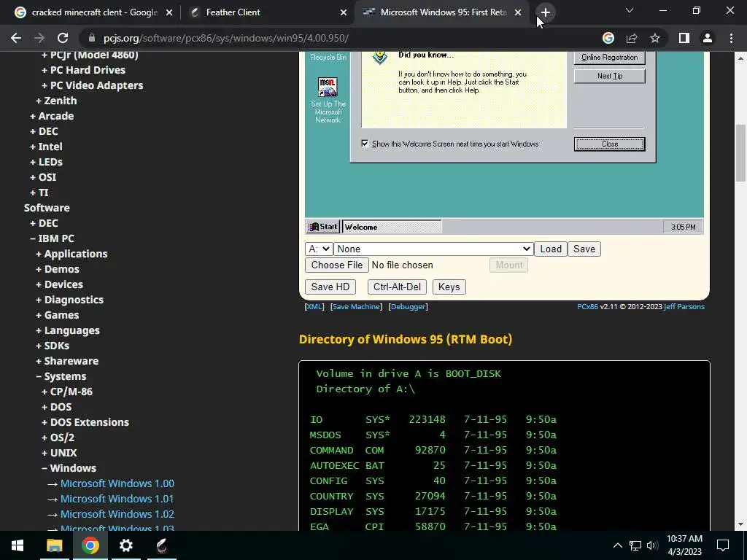Click the Recycle Bin desktop label
This screenshot has height=560, width=747.
pyautogui.click(x=328, y=57)
